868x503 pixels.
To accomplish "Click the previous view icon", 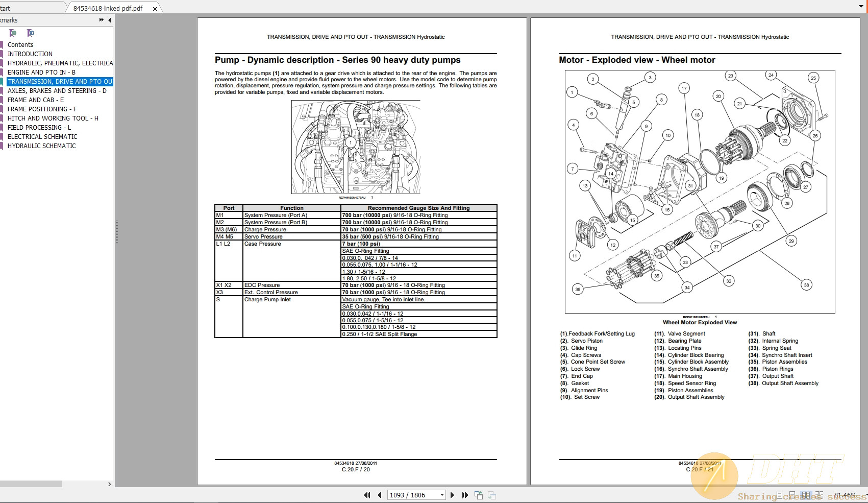I will [479, 494].
